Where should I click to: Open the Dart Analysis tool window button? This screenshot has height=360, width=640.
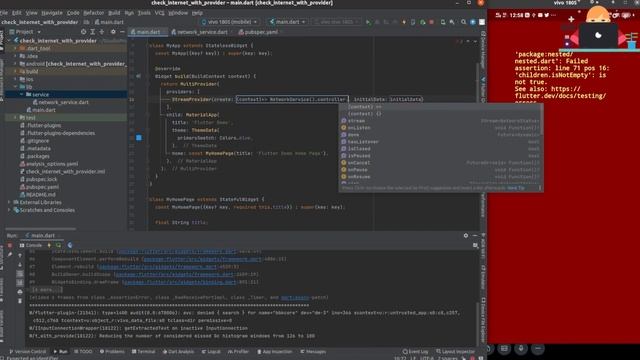(178, 351)
